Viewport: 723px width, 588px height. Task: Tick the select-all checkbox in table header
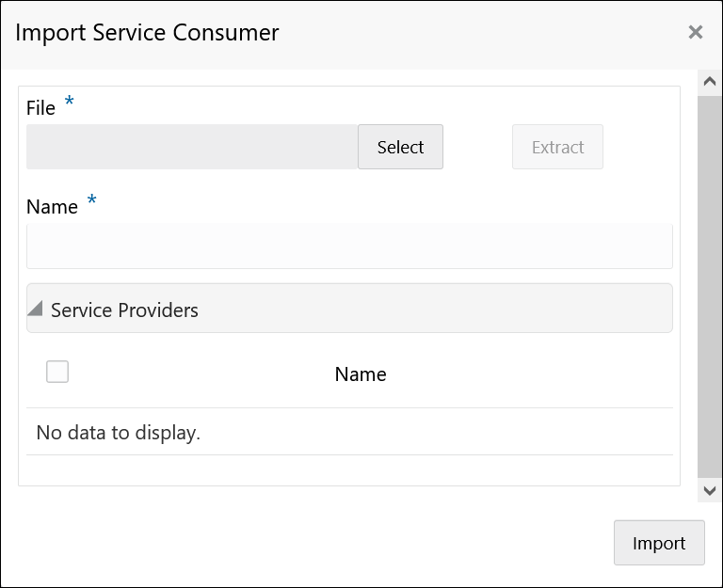[57, 373]
